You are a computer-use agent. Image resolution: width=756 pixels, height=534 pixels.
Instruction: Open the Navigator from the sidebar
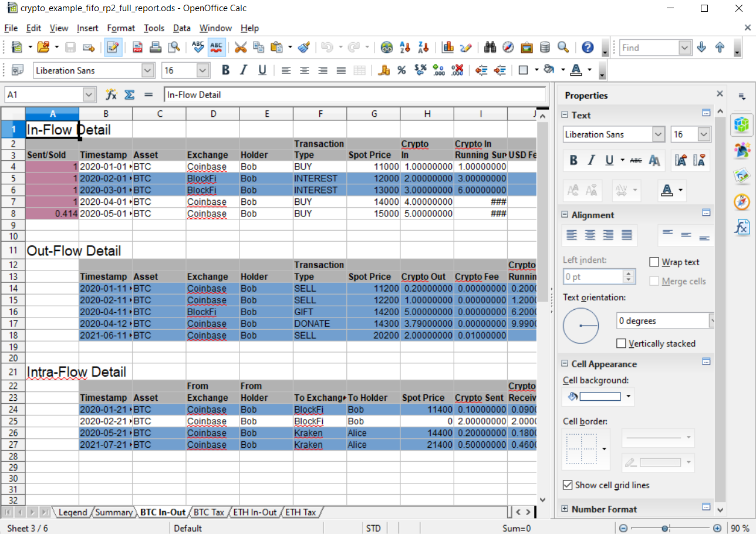tap(741, 201)
